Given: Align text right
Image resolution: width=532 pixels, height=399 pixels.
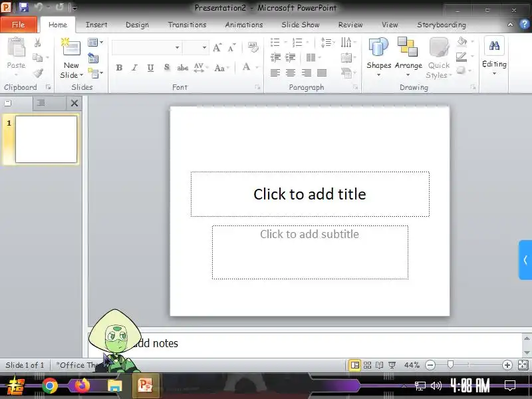Looking at the screenshot, I should coord(307,72).
